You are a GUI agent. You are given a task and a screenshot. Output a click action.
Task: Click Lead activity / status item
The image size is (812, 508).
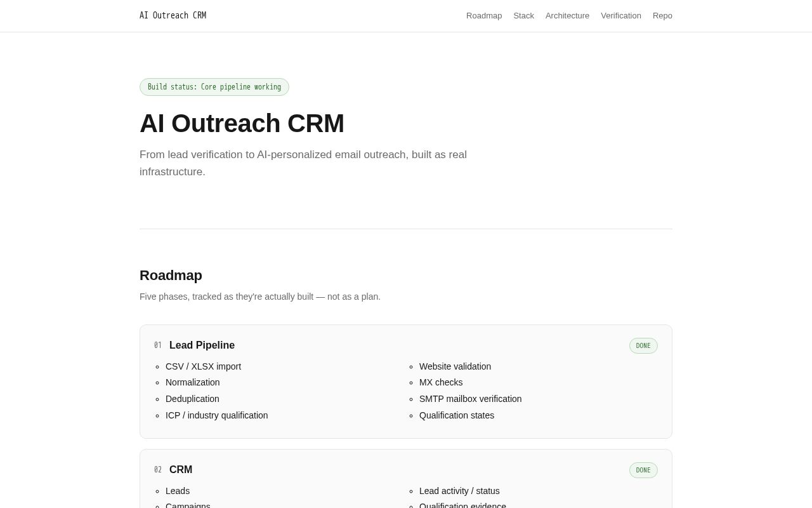pyautogui.click(x=459, y=491)
